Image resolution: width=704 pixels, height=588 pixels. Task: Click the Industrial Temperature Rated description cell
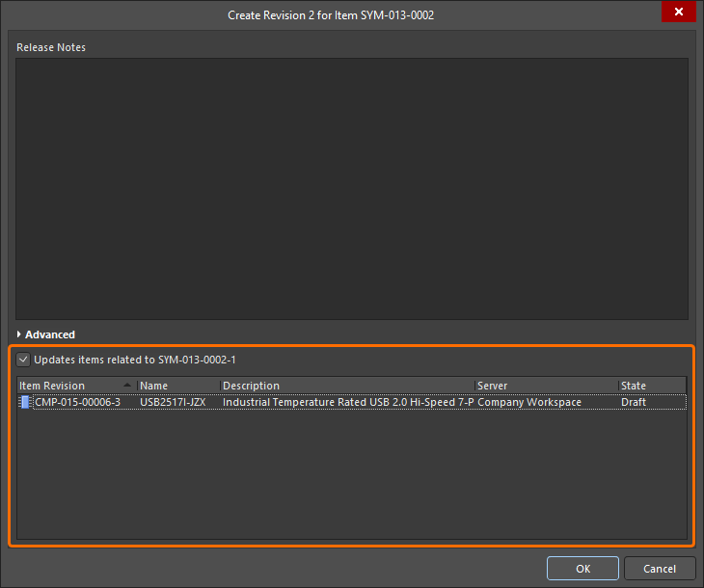pyautogui.click(x=348, y=402)
